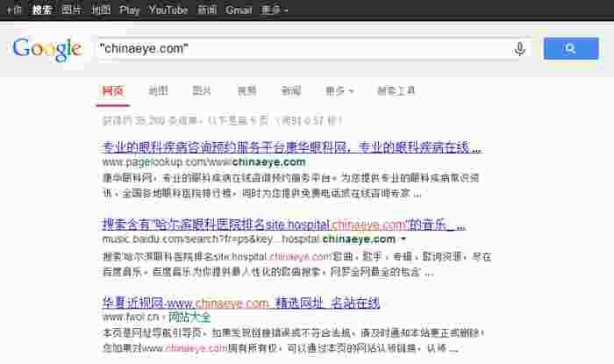Open YouTube in the top black bar

[x=168, y=10]
